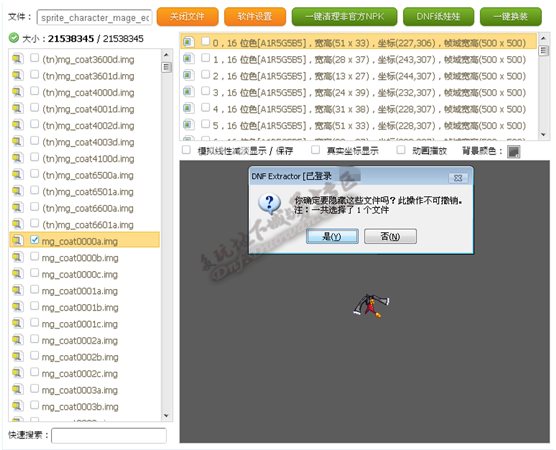Click the icon beside (tn)mg_coat3600d.img
Image resolution: width=556 pixels, height=450 pixels.
[x=17, y=59]
